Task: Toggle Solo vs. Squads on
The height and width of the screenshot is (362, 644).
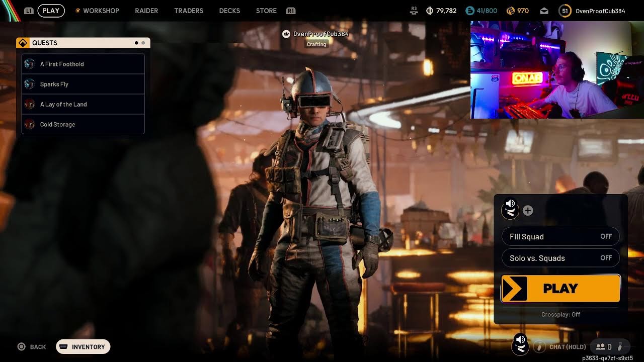Action: coord(560,258)
